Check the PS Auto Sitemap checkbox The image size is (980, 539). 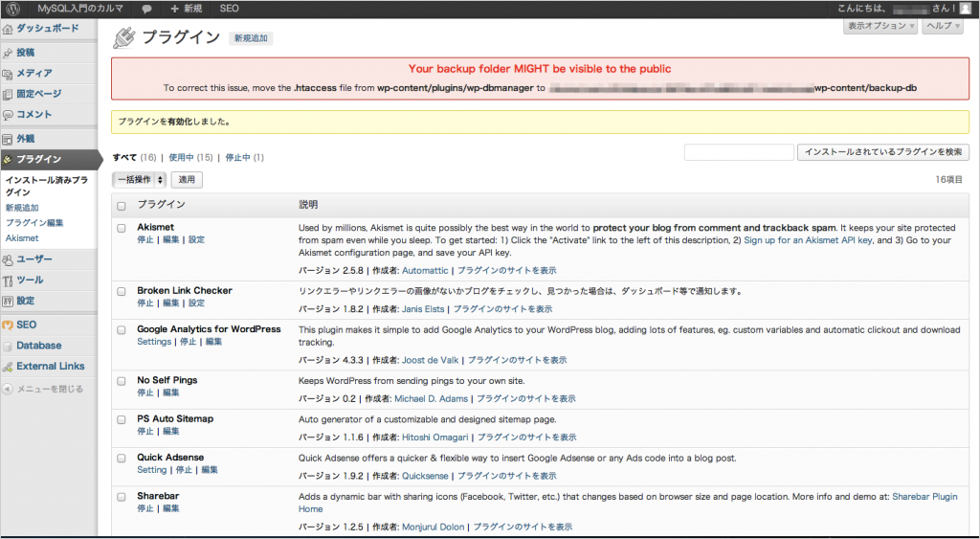point(122,419)
